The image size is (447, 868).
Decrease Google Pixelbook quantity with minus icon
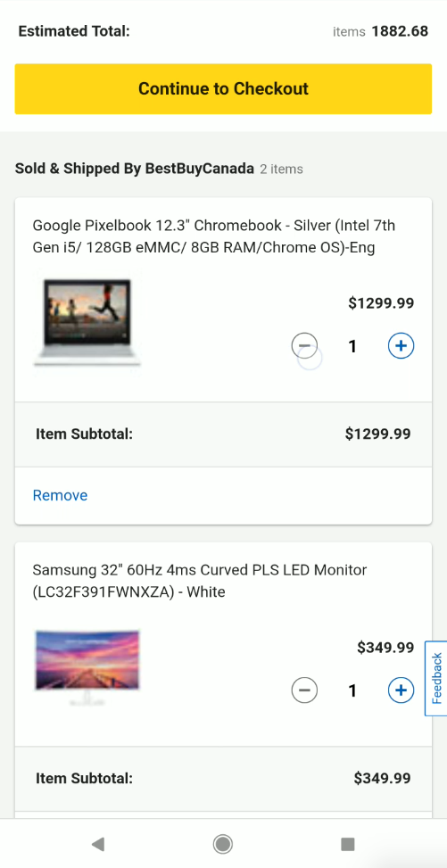point(304,346)
